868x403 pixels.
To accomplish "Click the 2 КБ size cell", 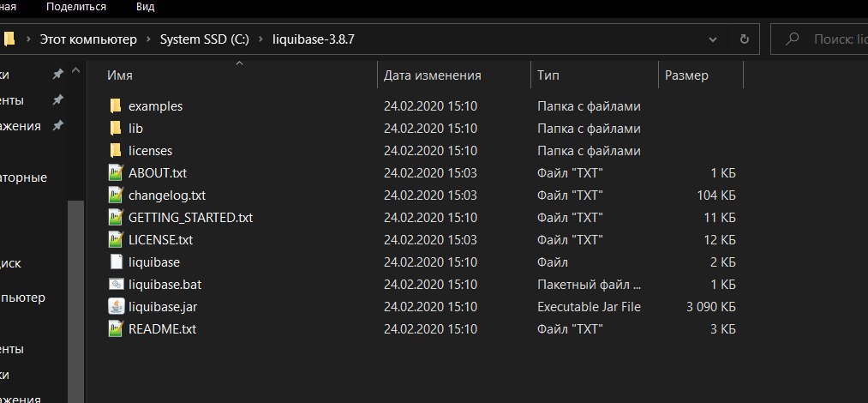I will 723,262.
